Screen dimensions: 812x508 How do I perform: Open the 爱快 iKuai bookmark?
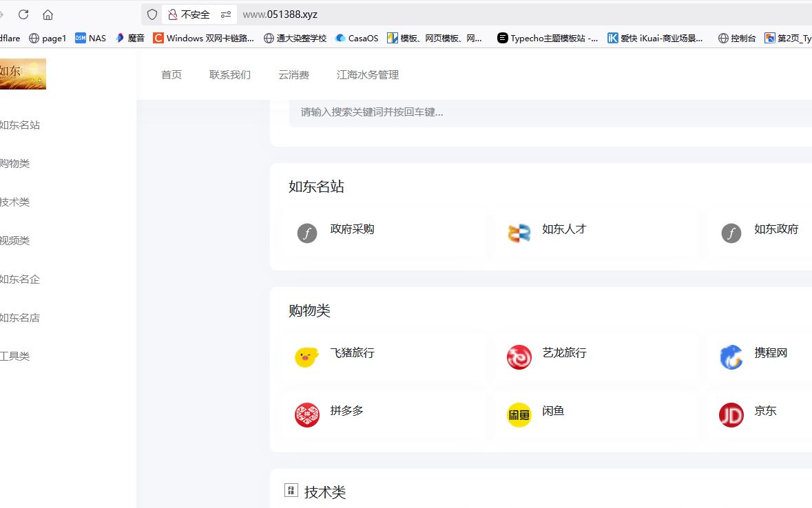point(655,39)
